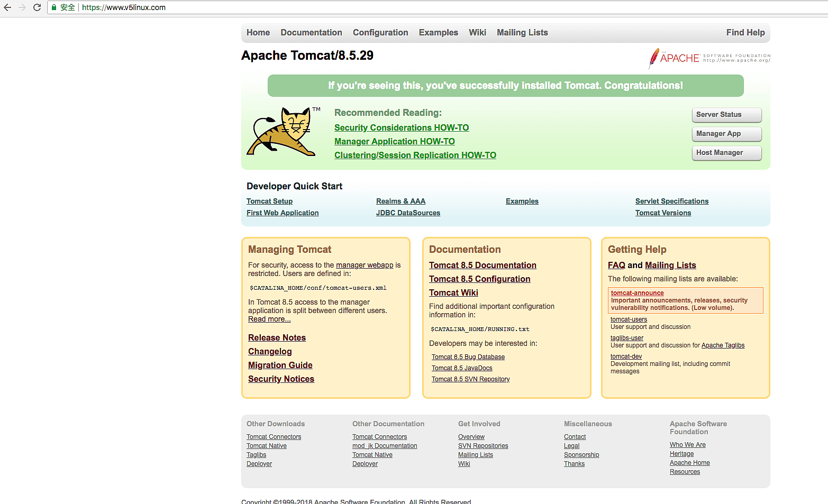828x504 pixels.
Task: Go to Find Help in navigation
Action: [x=745, y=33]
